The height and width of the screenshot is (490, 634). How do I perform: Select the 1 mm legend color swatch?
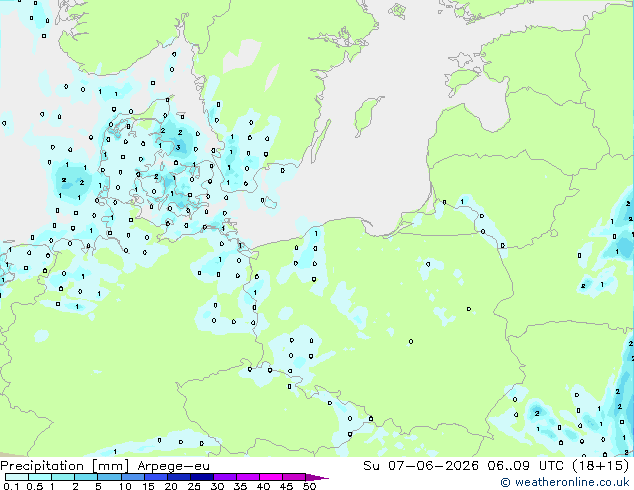(63, 477)
